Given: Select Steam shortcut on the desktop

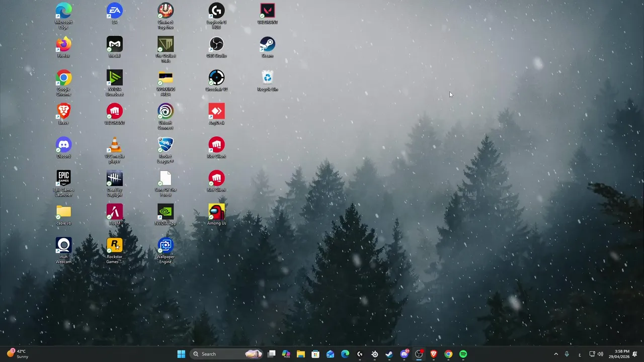Looking at the screenshot, I should point(267,47).
